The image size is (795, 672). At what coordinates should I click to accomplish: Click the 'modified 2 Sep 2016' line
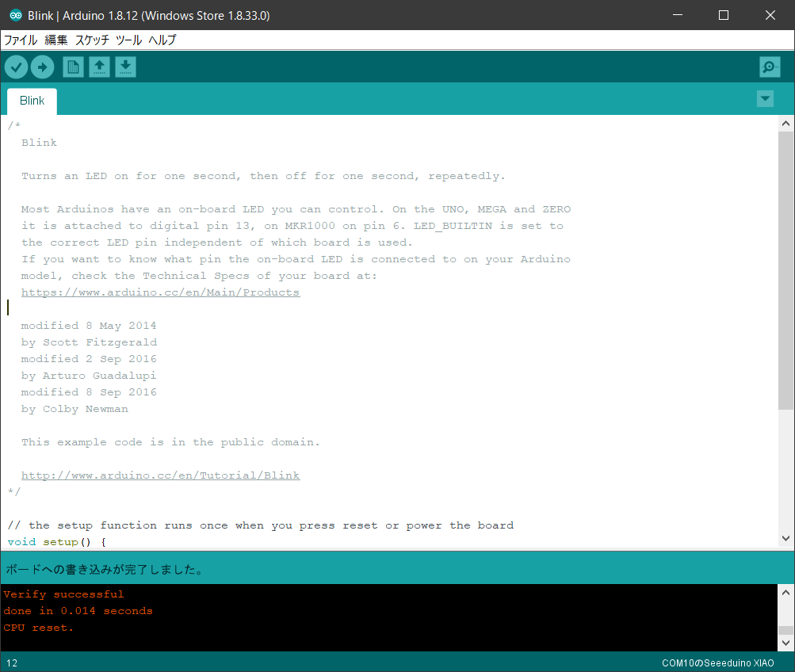(89, 359)
